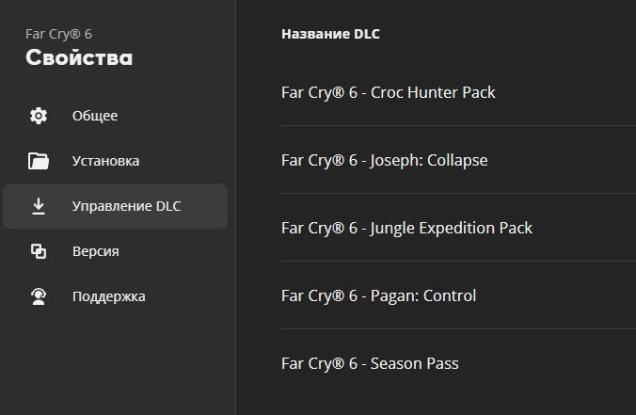Click the Season Pass DLC row
Viewport: 636px width, 415px height.
click(369, 364)
